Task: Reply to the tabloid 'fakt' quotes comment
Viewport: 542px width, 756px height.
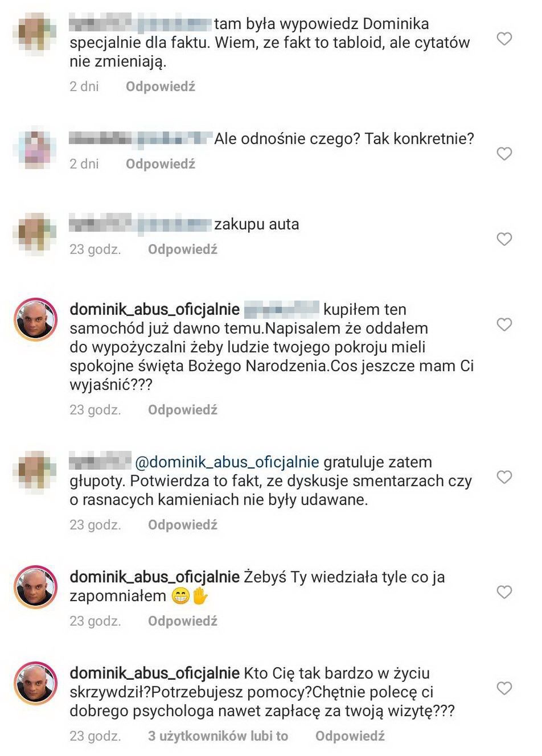Action: pos(161,87)
